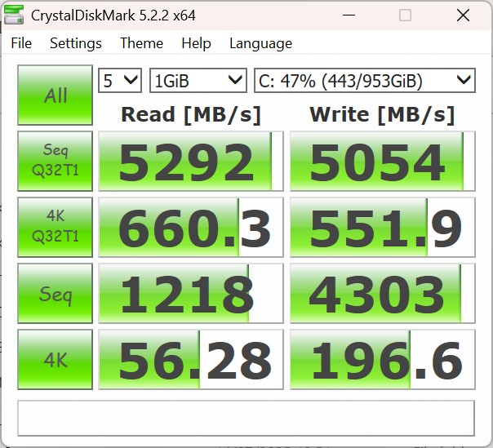Expand the C: 47% drive selector dropdown
The width and height of the screenshot is (493, 448).
tap(365, 81)
